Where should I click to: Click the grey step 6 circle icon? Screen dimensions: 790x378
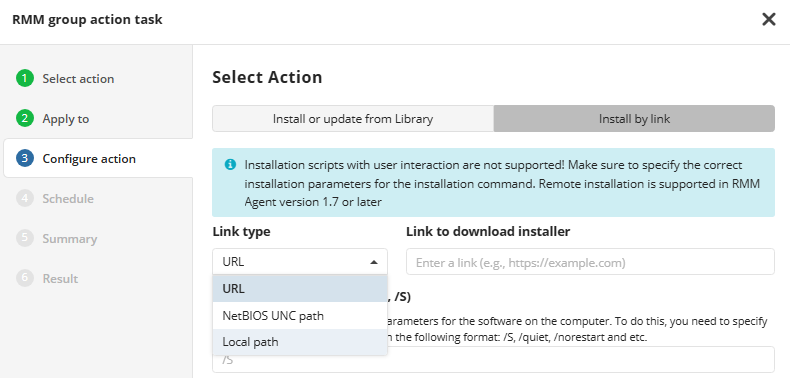(24, 278)
